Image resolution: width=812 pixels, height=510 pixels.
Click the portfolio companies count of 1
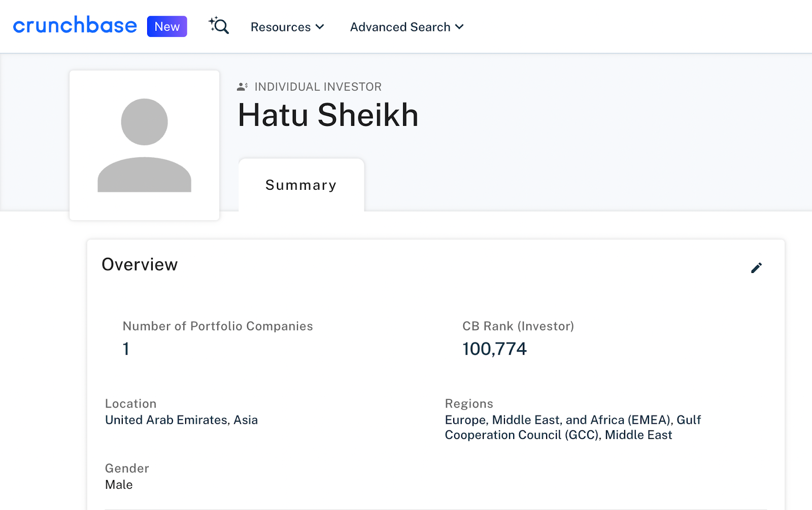tap(125, 349)
